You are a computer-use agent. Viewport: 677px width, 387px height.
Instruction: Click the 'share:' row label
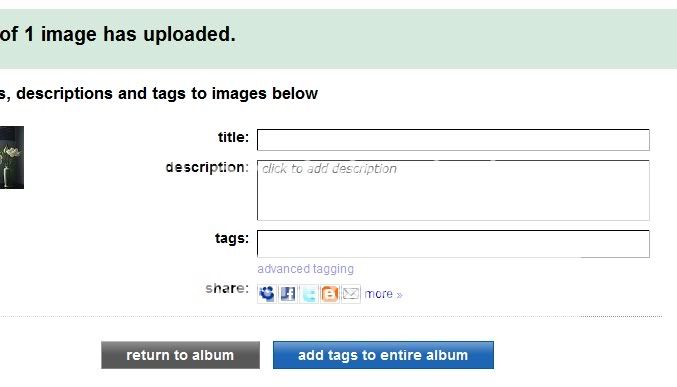click(227, 288)
